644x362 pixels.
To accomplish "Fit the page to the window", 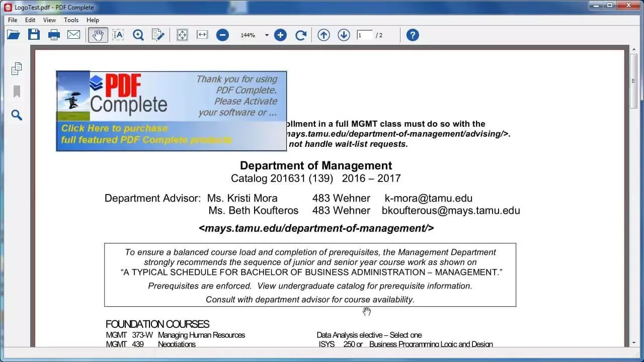I will (x=182, y=35).
